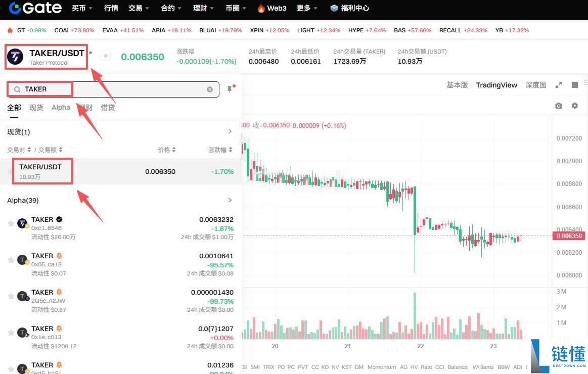The image size is (588, 374).
Task: Sort by 交易对 column
Action: click(x=19, y=150)
